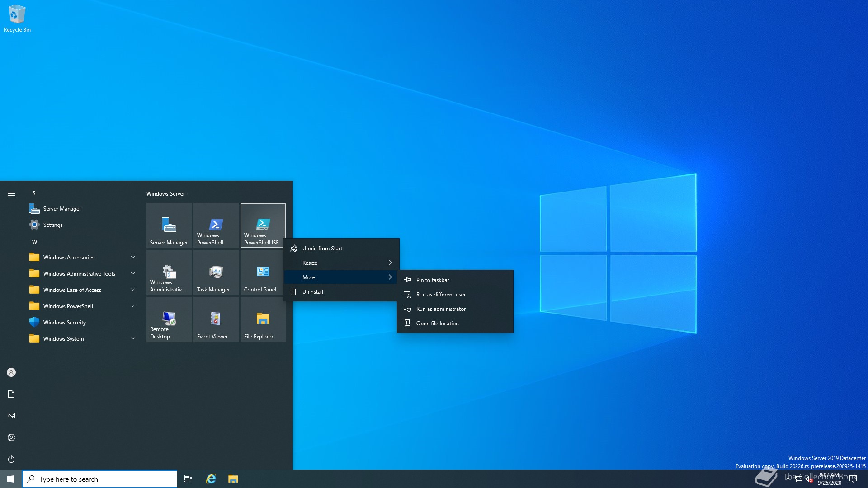Select the More context menu entry
This screenshot has width=868, height=488.
(341, 277)
